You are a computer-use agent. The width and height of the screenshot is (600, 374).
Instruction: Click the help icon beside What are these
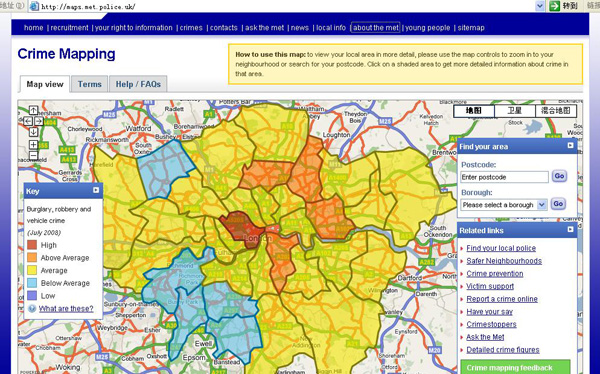coord(32,309)
